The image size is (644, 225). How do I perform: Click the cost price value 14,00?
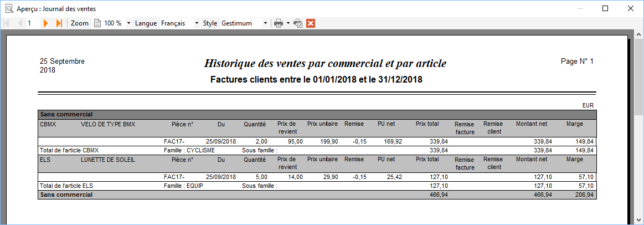(x=296, y=177)
